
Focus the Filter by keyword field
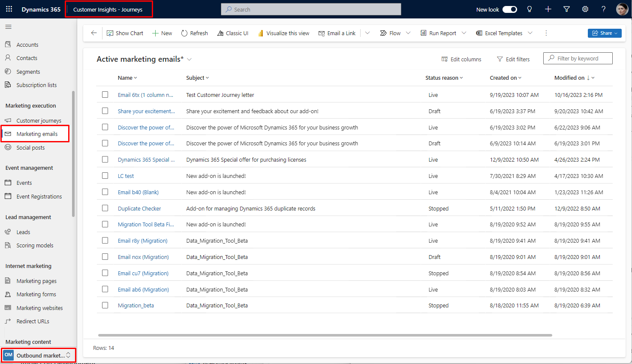click(x=578, y=58)
